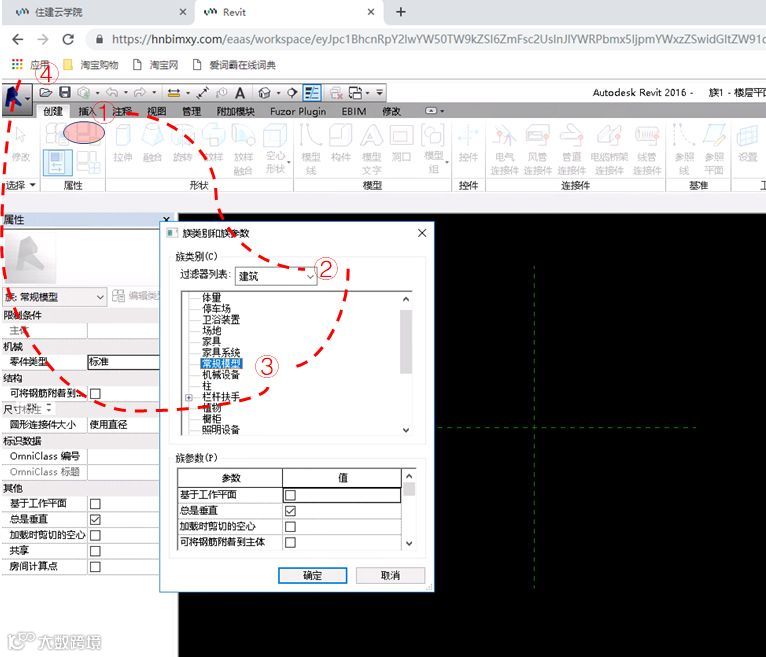Select the 放样融合 swept blend tool
The width and height of the screenshot is (766, 657).
(243, 149)
